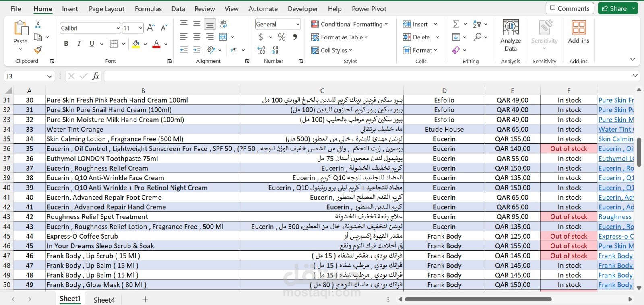The height and width of the screenshot is (305, 644).
Task: Expand Format as Table menu
Action: [x=339, y=37]
